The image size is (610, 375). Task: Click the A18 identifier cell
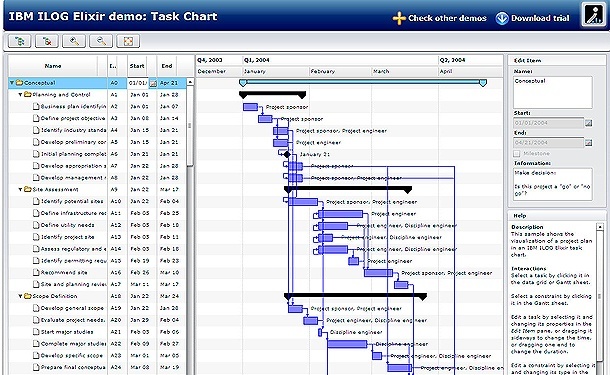[116, 296]
